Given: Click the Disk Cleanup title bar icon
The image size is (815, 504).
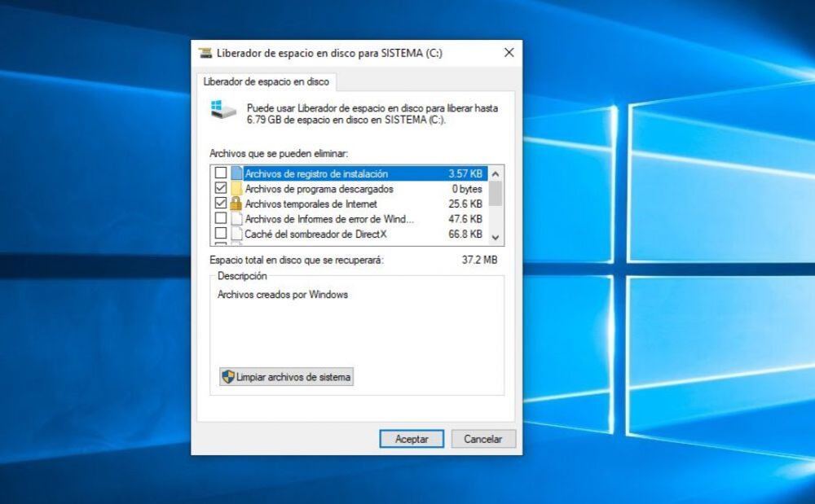Looking at the screenshot, I should click(x=206, y=53).
